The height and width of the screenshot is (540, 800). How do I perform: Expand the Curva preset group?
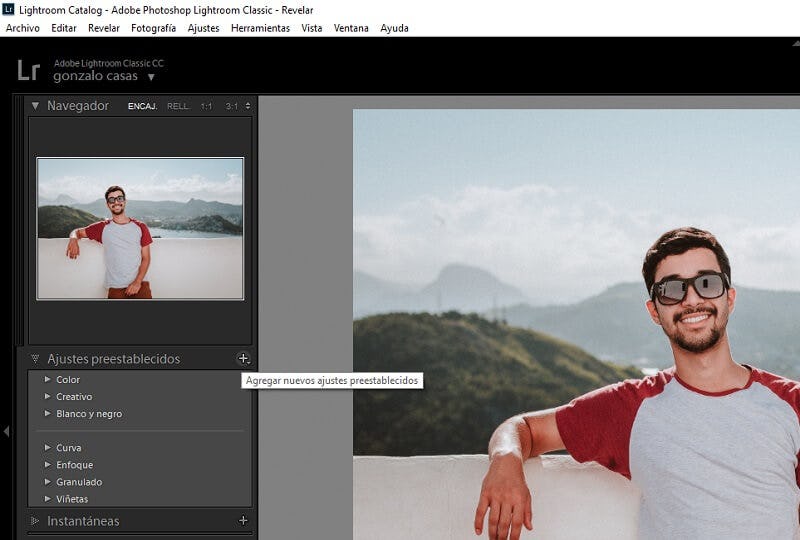click(47, 448)
